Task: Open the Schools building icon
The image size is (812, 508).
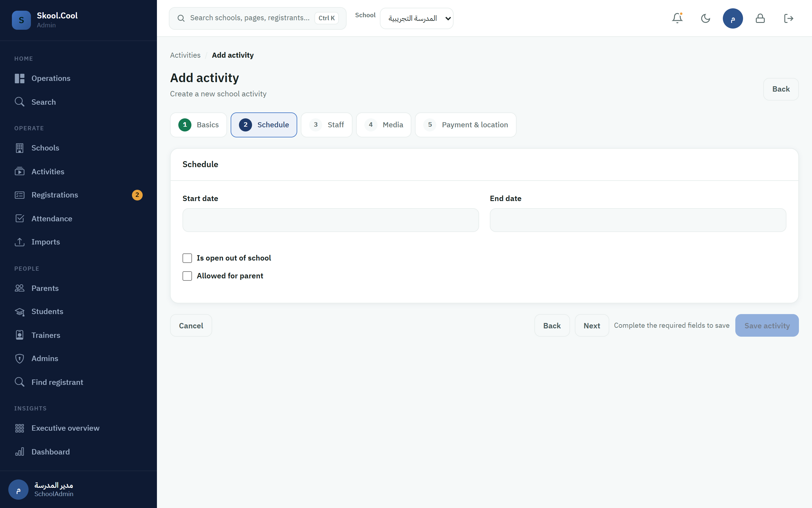Action: (x=20, y=148)
